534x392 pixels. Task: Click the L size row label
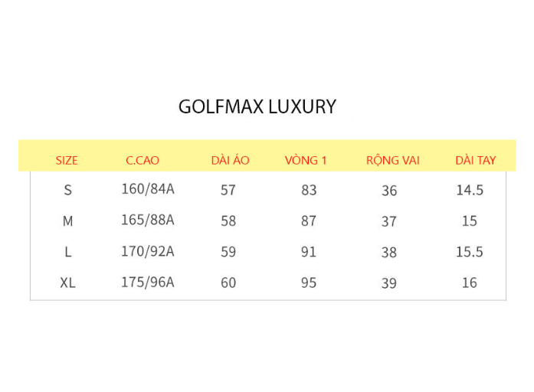(x=68, y=252)
